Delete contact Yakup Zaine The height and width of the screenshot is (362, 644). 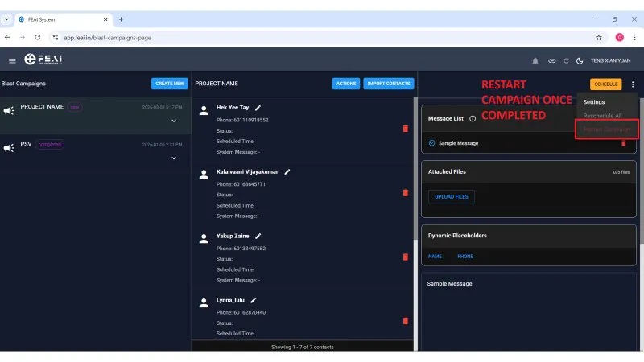[406, 257]
